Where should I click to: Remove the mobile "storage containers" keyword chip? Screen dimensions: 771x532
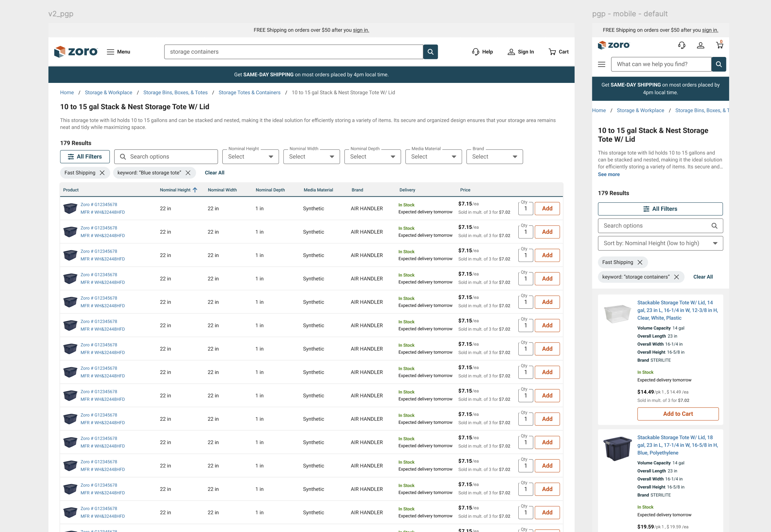pyautogui.click(x=676, y=277)
